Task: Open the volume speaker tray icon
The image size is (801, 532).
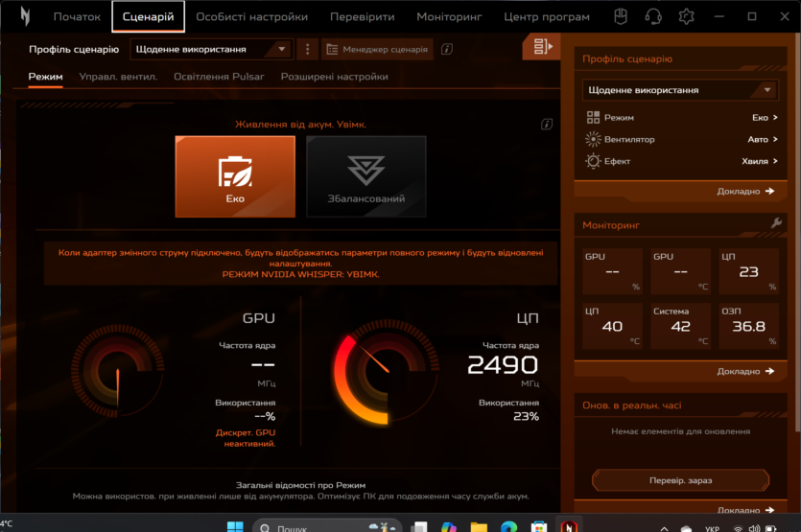Action: pos(754,528)
